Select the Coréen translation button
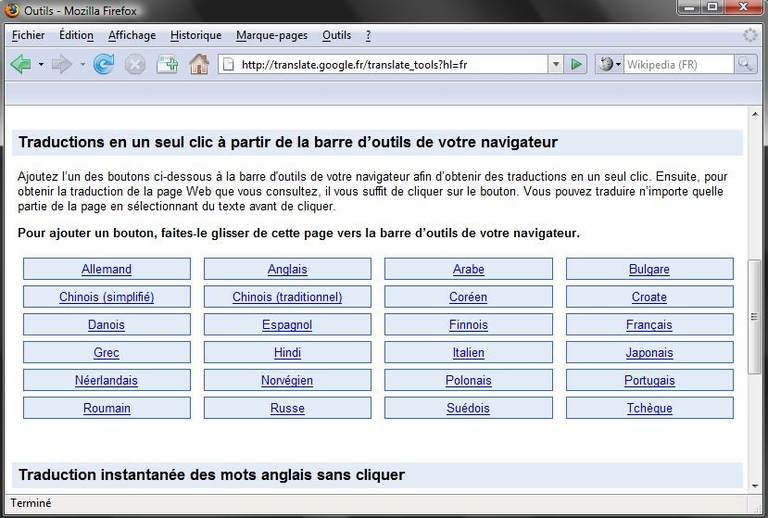Screen dimensions: 768x518 (x=468, y=297)
